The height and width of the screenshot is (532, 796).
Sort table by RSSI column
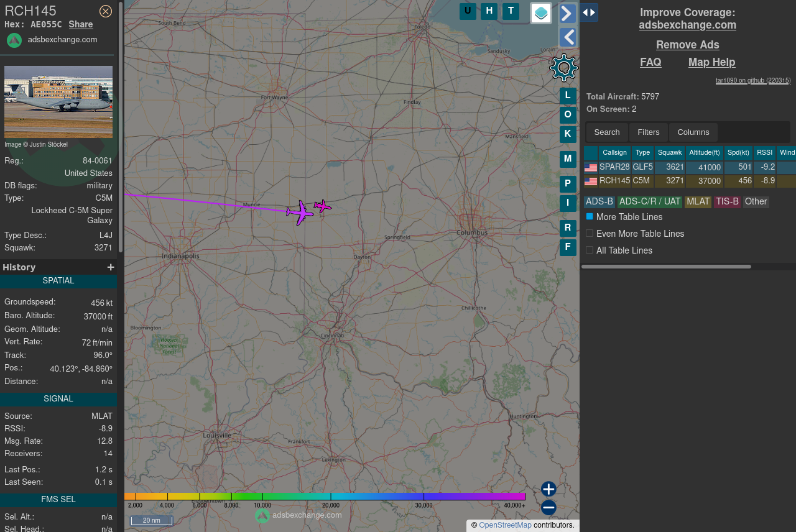click(x=765, y=153)
